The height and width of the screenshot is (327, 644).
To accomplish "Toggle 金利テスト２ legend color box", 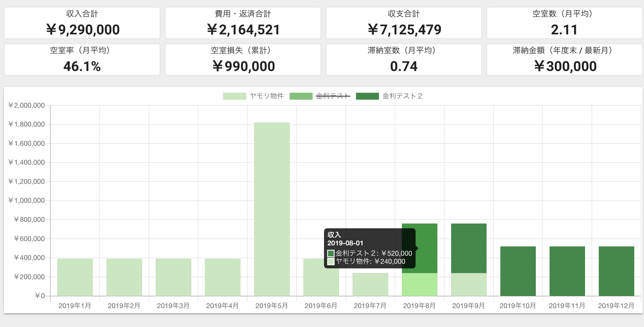I will point(367,96).
